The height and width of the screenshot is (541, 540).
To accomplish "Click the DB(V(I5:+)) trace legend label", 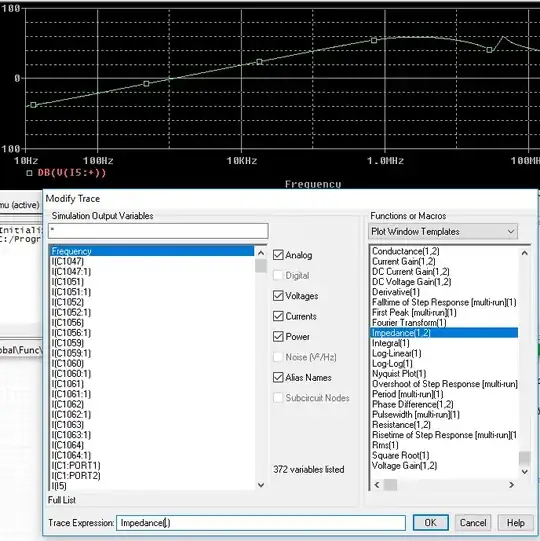I will [72, 173].
